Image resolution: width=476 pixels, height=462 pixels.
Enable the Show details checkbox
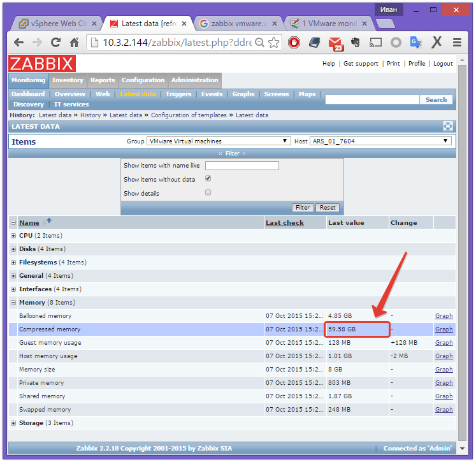point(208,192)
